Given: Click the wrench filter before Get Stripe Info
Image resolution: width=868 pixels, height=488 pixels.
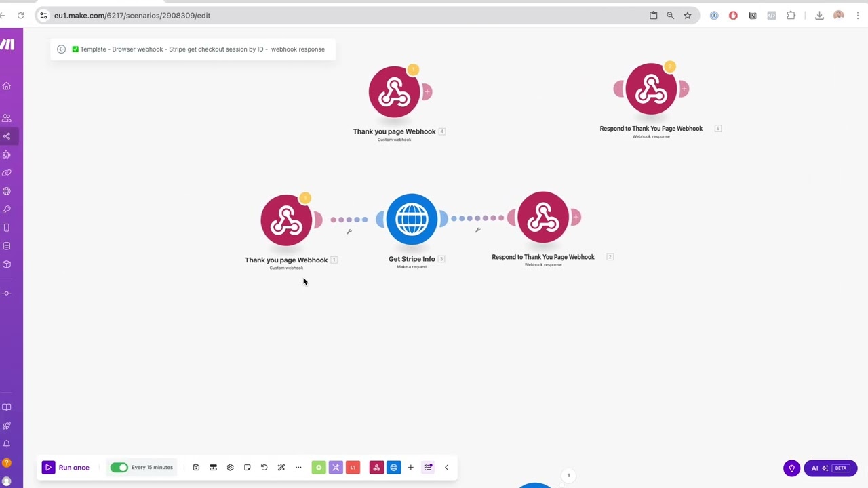Looking at the screenshot, I should [349, 231].
